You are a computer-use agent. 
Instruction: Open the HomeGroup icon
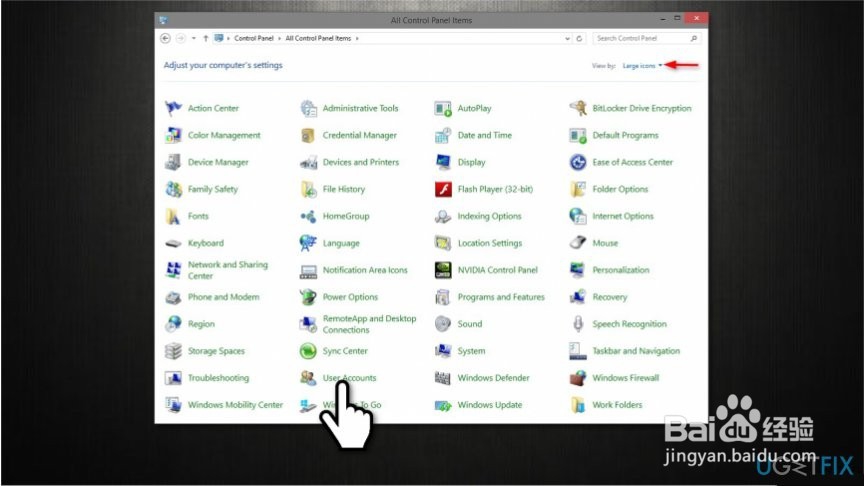[308, 216]
